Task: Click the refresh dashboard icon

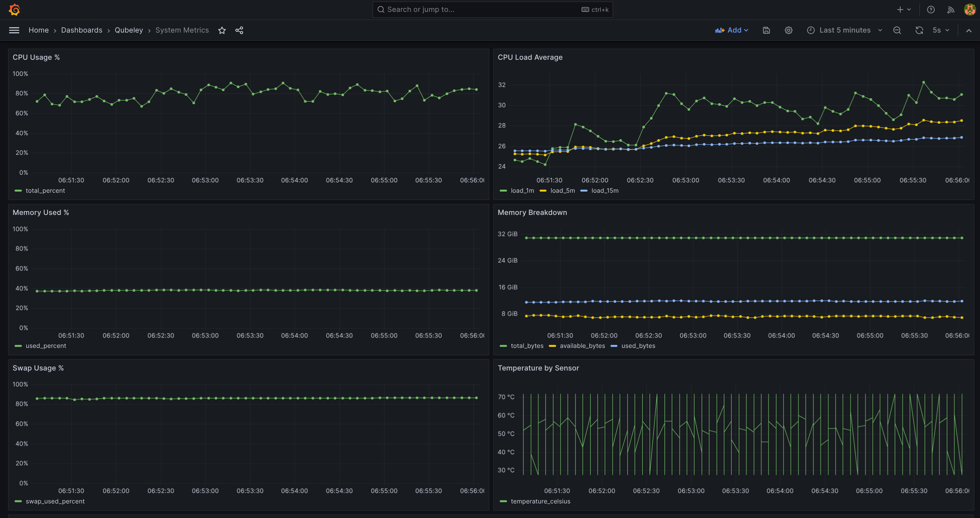Action: pyautogui.click(x=919, y=30)
